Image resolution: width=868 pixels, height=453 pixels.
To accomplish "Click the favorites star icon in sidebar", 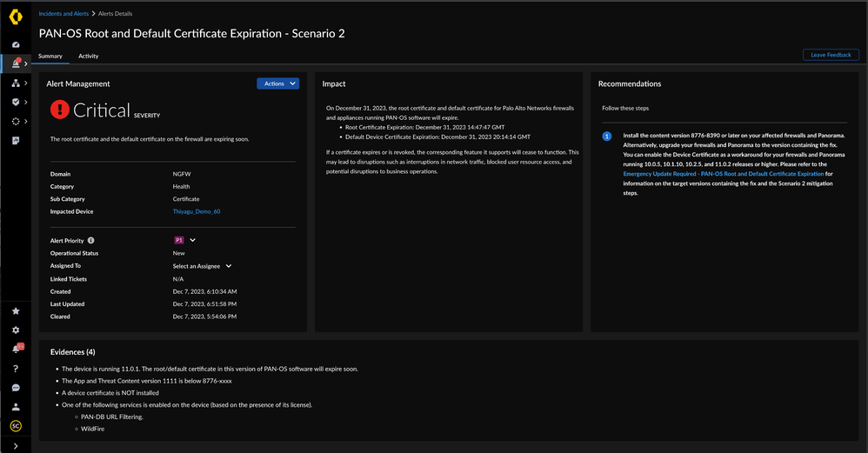I will 16,310.
